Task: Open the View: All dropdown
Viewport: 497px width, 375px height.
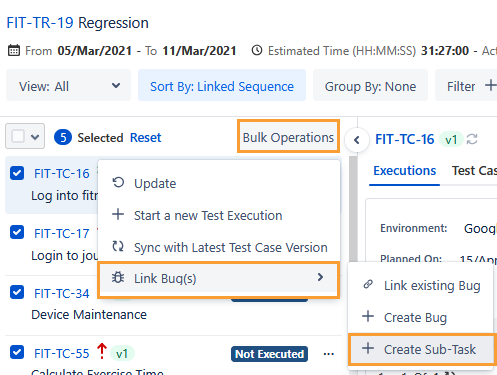Action: click(68, 86)
